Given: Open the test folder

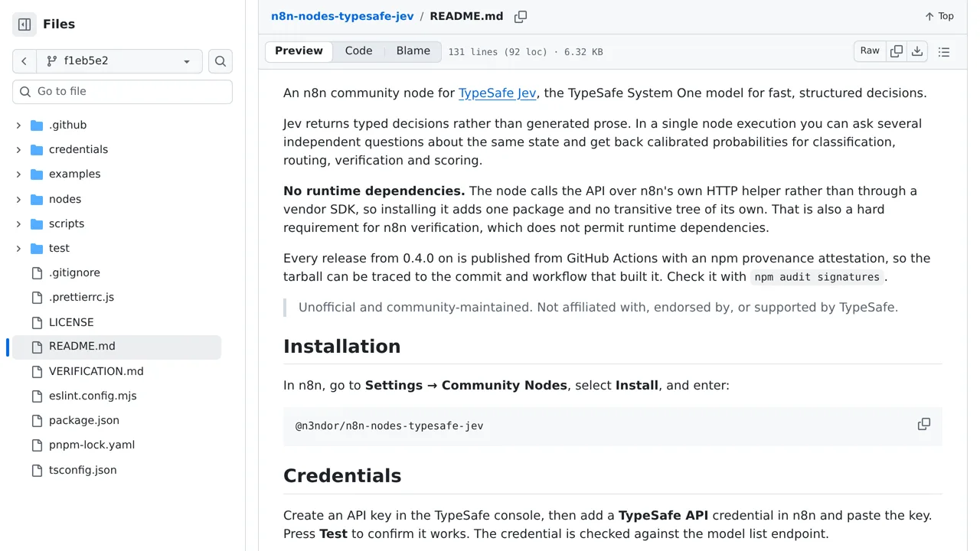Looking at the screenshot, I should click(59, 248).
